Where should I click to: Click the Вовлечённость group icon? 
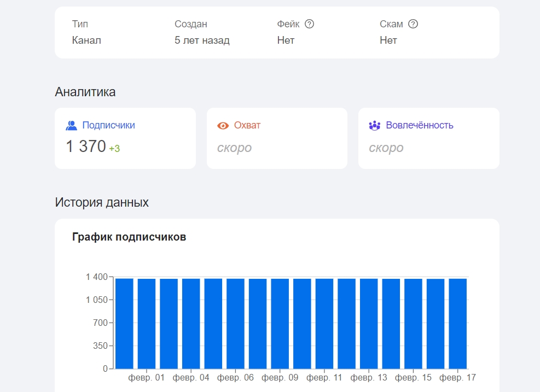(x=374, y=126)
